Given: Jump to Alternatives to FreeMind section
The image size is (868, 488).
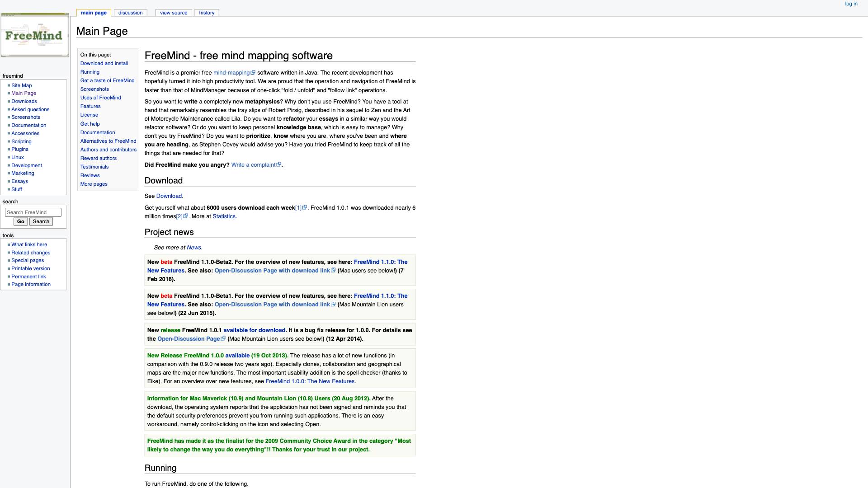Looking at the screenshot, I should [x=108, y=141].
